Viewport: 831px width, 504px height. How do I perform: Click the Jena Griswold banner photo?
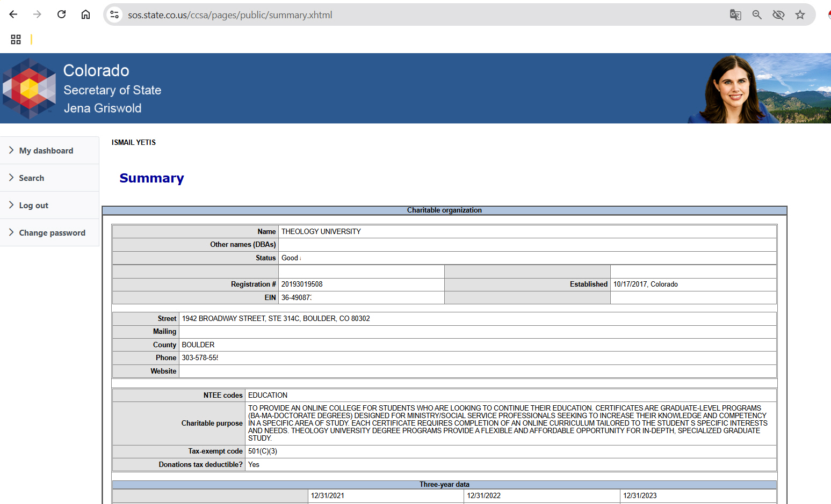click(732, 89)
